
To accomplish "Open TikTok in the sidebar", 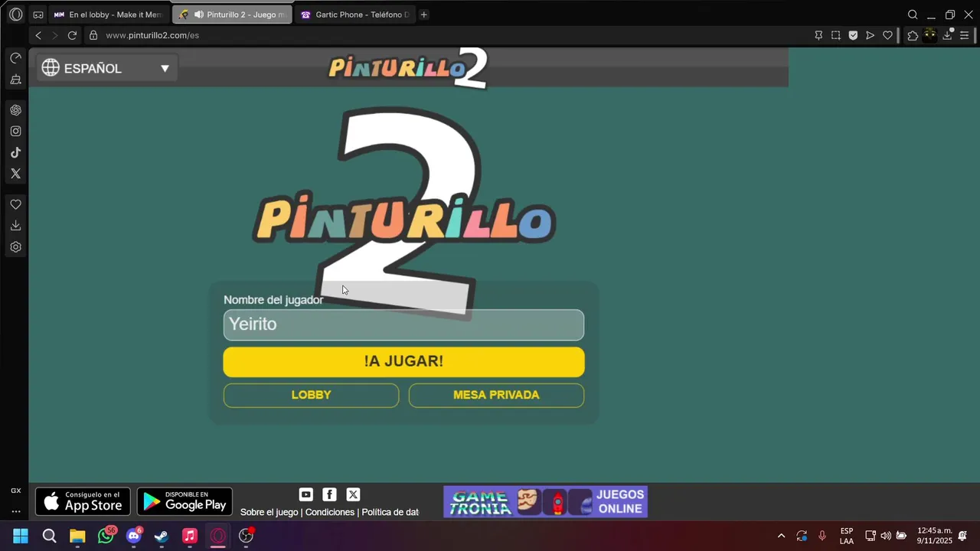I will [x=15, y=152].
